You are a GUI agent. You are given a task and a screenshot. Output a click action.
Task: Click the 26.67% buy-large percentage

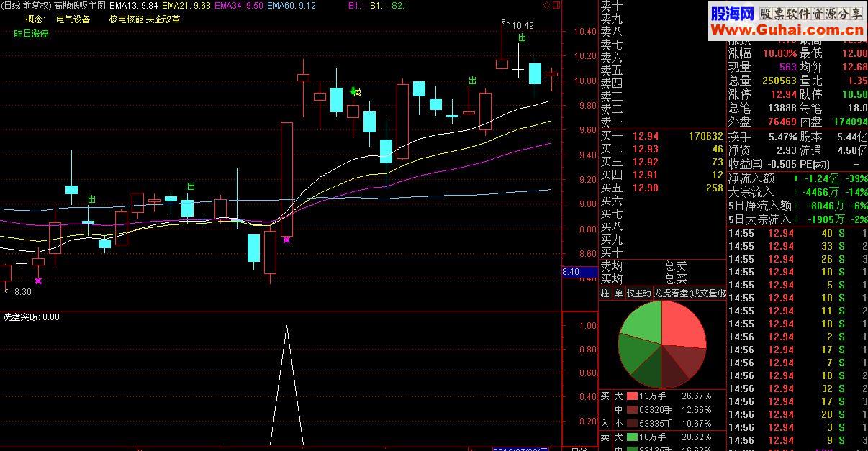(695, 396)
